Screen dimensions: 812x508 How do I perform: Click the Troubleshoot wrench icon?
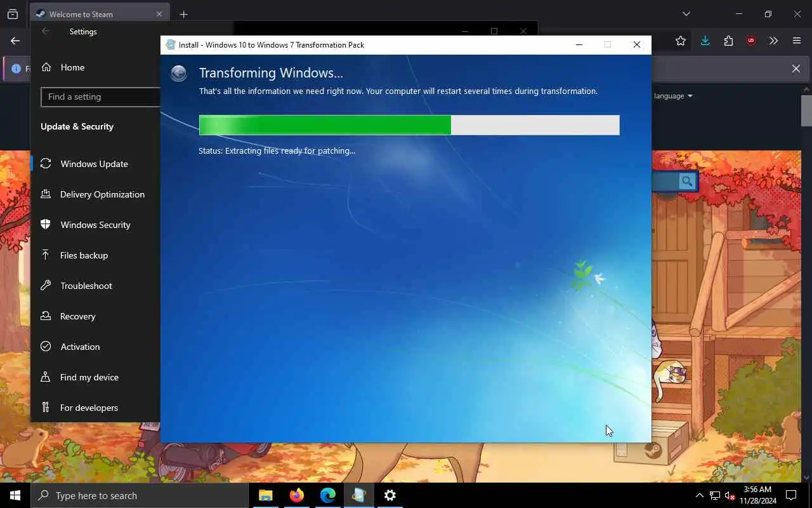[x=46, y=286]
